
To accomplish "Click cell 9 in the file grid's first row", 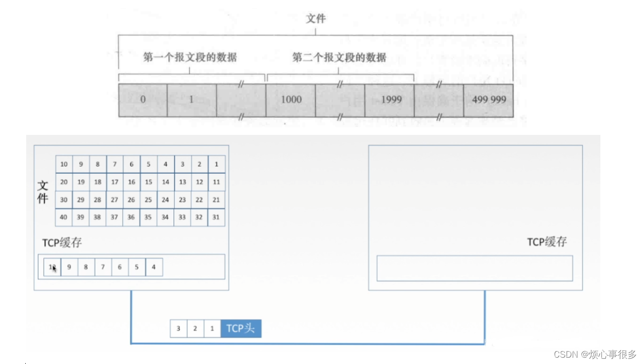I will [80, 164].
